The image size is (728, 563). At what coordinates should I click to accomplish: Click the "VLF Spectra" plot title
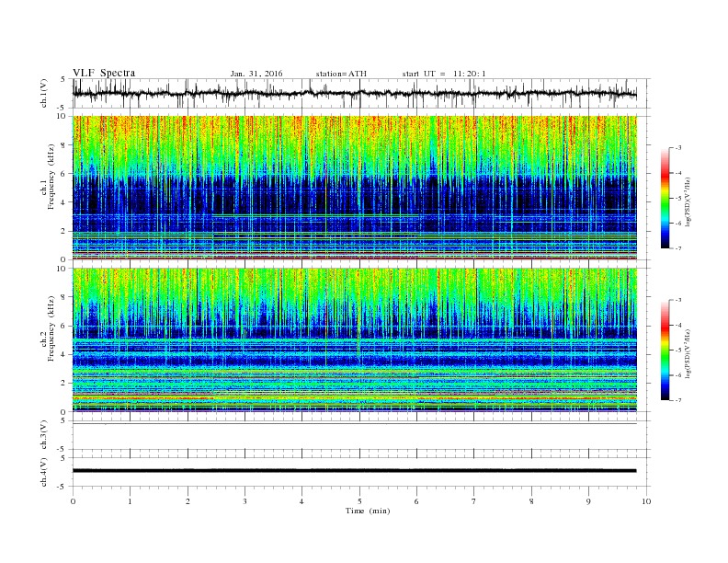[x=104, y=73]
